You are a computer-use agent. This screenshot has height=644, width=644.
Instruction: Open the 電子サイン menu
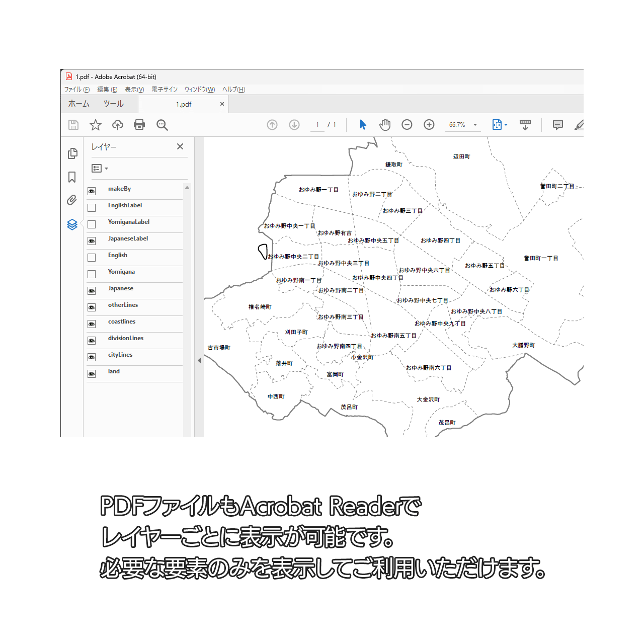click(165, 90)
